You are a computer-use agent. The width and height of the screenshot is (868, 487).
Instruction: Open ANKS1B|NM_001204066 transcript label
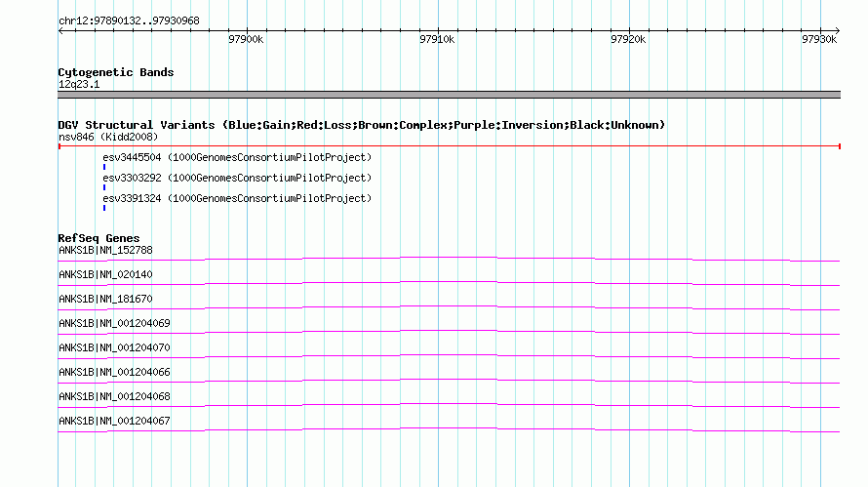click(114, 372)
